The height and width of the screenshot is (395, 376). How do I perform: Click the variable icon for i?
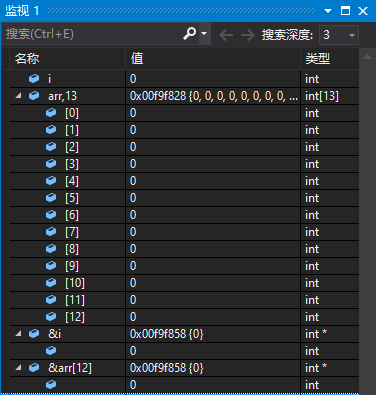coord(34,79)
